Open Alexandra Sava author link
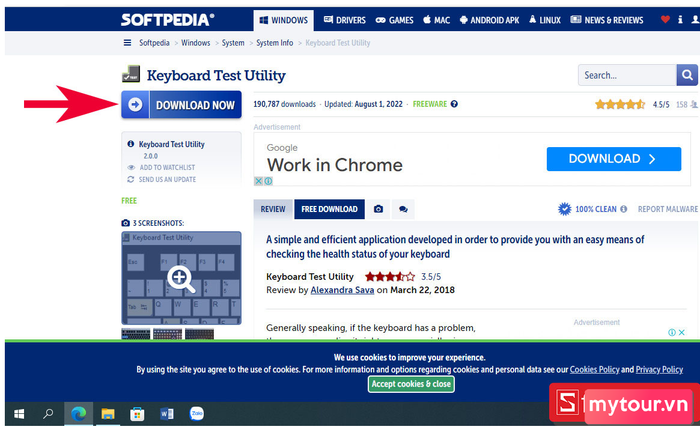 (342, 290)
